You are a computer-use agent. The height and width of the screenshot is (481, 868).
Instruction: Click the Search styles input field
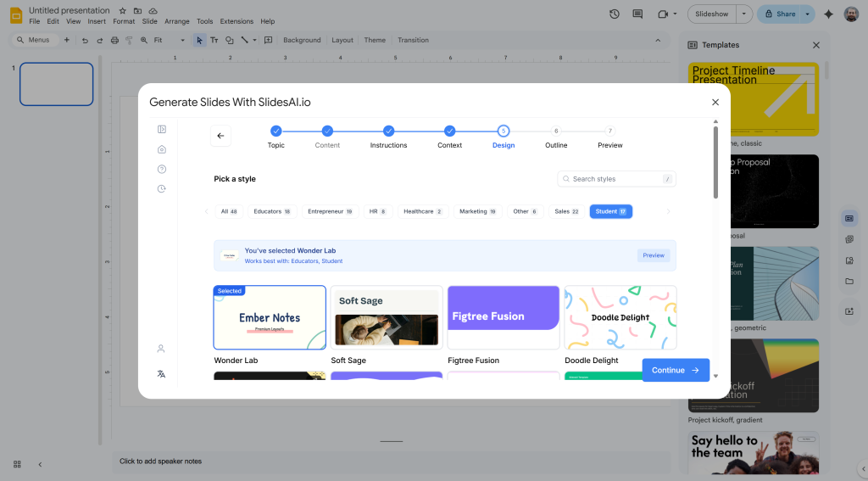pyautogui.click(x=617, y=179)
